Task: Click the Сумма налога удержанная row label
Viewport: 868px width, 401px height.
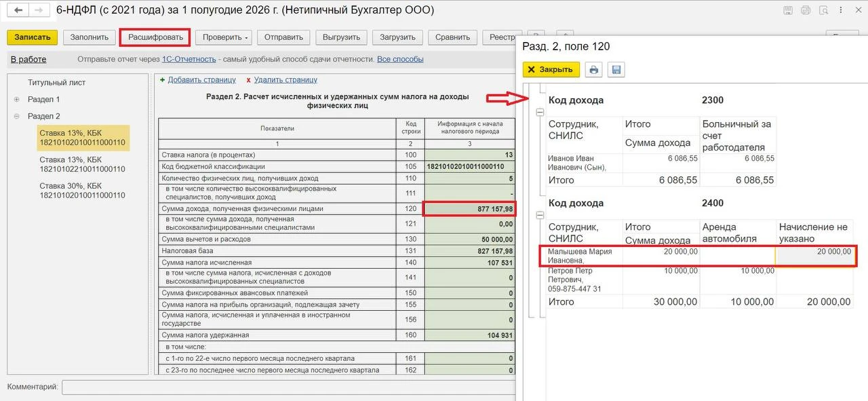Action: 205,335
